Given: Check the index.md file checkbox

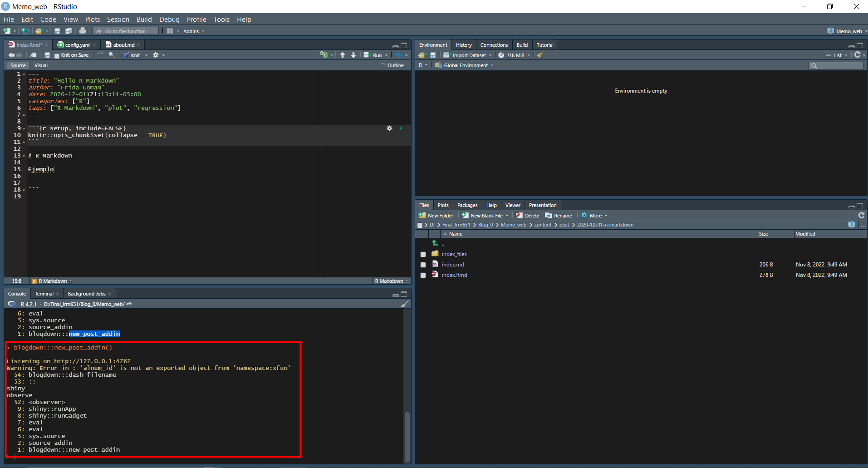Looking at the screenshot, I should pos(423,265).
